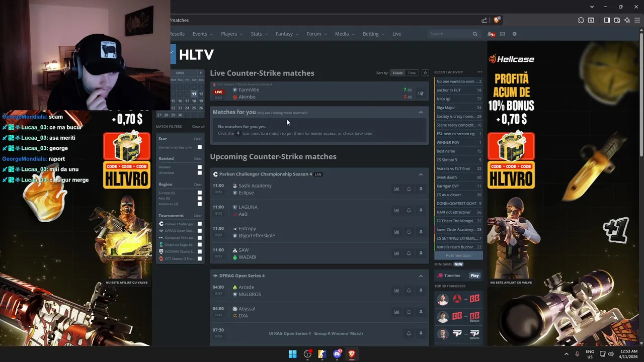The width and height of the screenshot is (644, 362).
Task: Click the search magnifier icon
Action: [x=475, y=34]
